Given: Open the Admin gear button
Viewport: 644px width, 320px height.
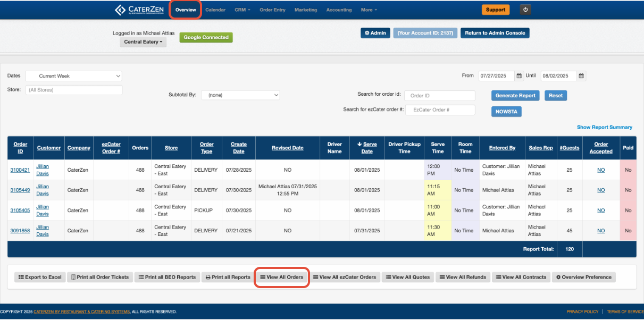Looking at the screenshot, I should 375,33.
